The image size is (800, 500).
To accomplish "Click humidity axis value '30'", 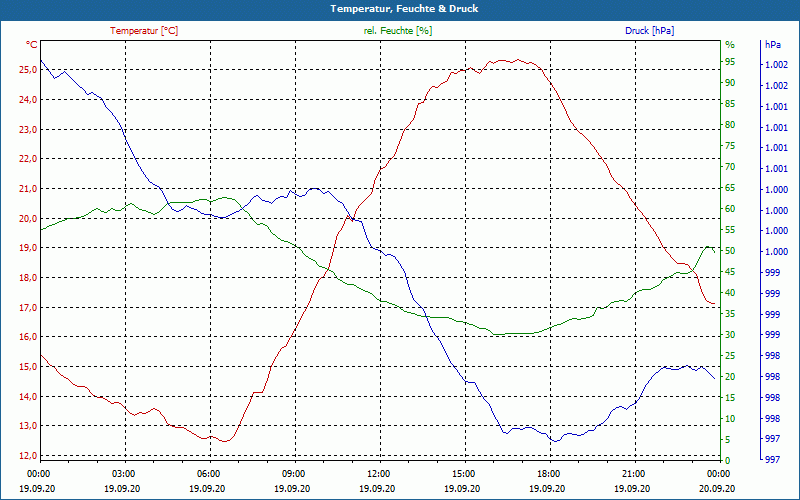I will [730, 335].
